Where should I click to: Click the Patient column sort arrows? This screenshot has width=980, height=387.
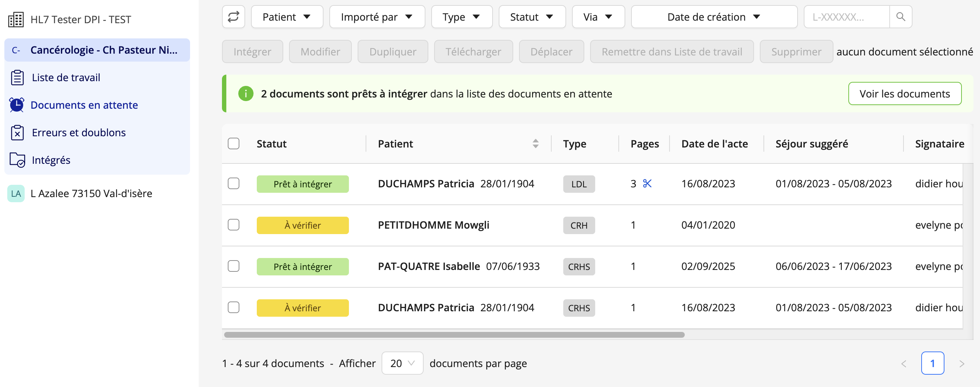coord(535,144)
